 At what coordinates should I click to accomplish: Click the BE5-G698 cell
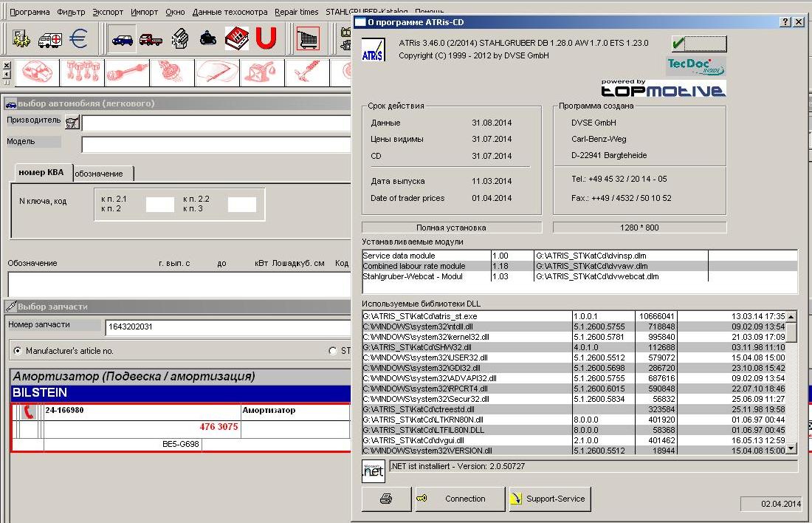(x=181, y=444)
